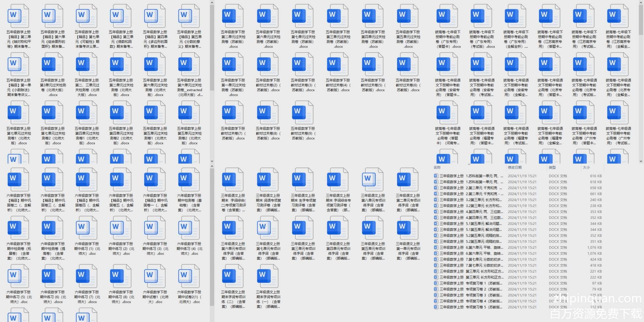
Task: Click scroll-up arrow of top-left file pane
Action: tap(212, 3)
